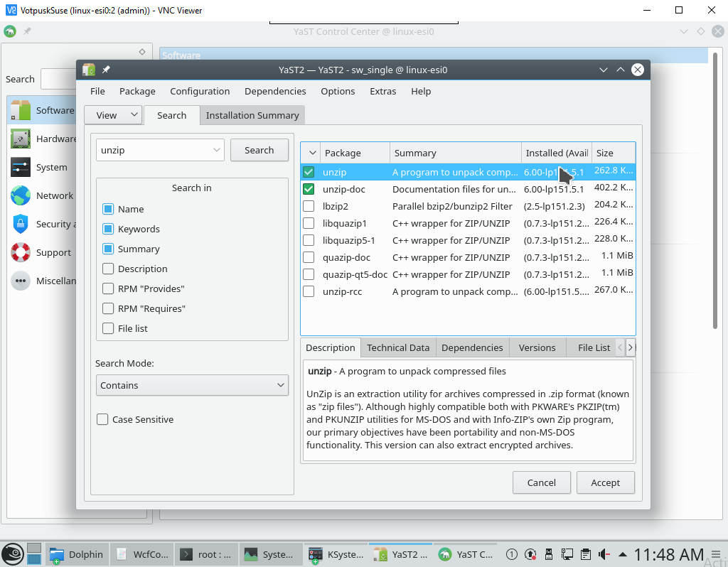Open the Package menu

coord(137,91)
